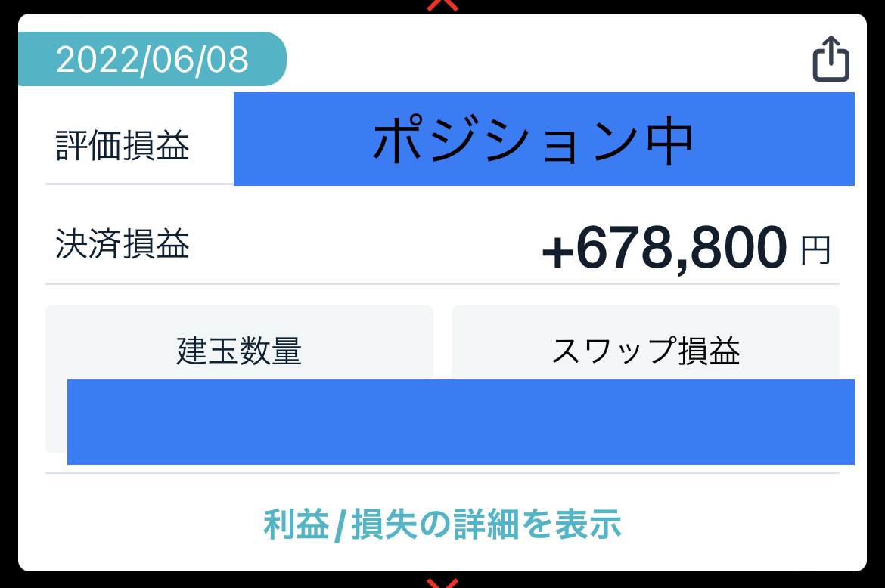Click the ポジション中 blue banner
The width and height of the screenshot is (885, 588).
[x=544, y=138]
